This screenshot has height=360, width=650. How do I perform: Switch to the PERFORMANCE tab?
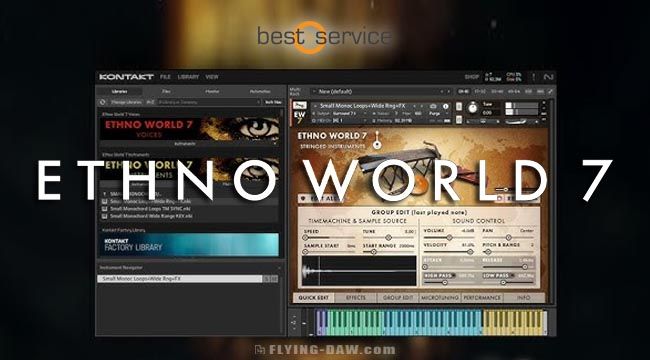click(x=482, y=298)
